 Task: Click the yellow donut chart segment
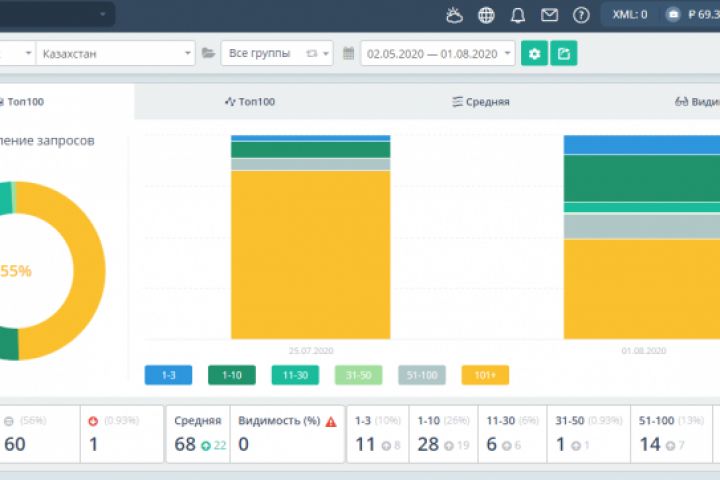(x=90, y=271)
